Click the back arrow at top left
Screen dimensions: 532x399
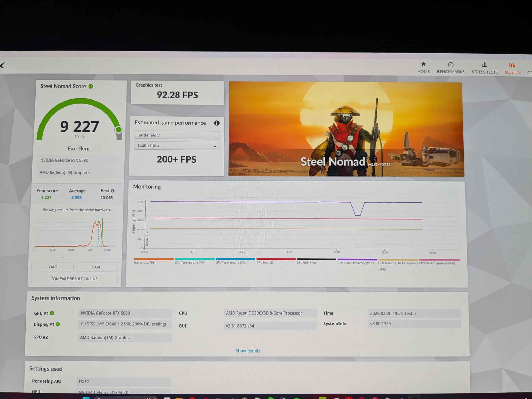pos(2,65)
